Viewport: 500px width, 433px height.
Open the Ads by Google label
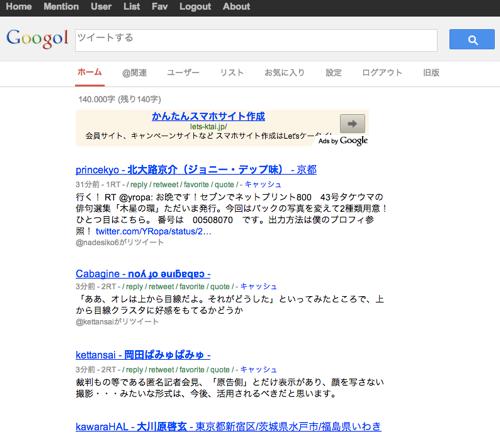pyautogui.click(x=343, y=141)
